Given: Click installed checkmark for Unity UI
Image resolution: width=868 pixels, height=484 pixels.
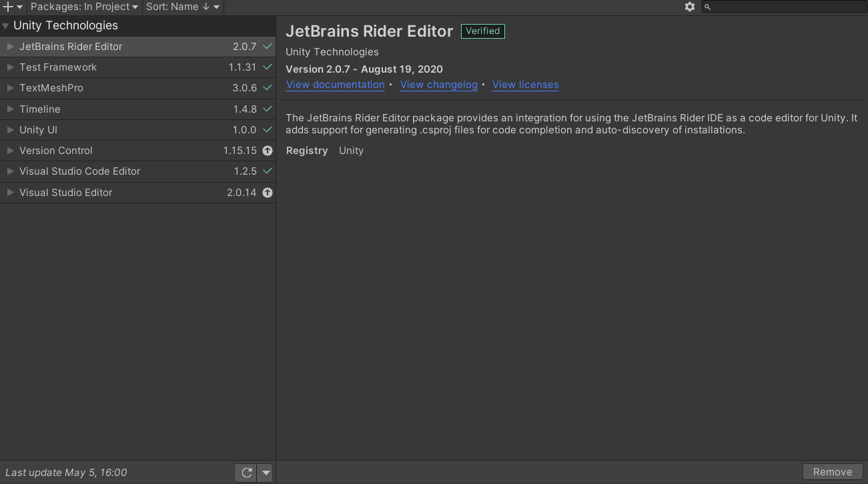Looking at the screenshot, I should tap(268, 130).
